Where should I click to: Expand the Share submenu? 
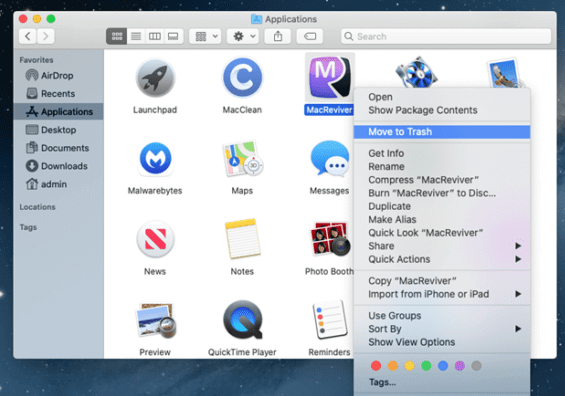click(442, 246)
